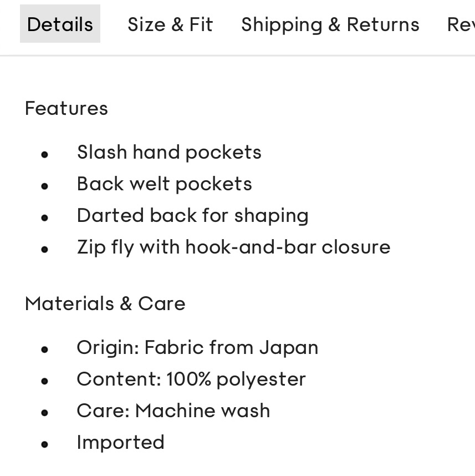The width and height of the screenshot is (475, 476).
Task: Click the Imported list item
Action: [120, 442]
